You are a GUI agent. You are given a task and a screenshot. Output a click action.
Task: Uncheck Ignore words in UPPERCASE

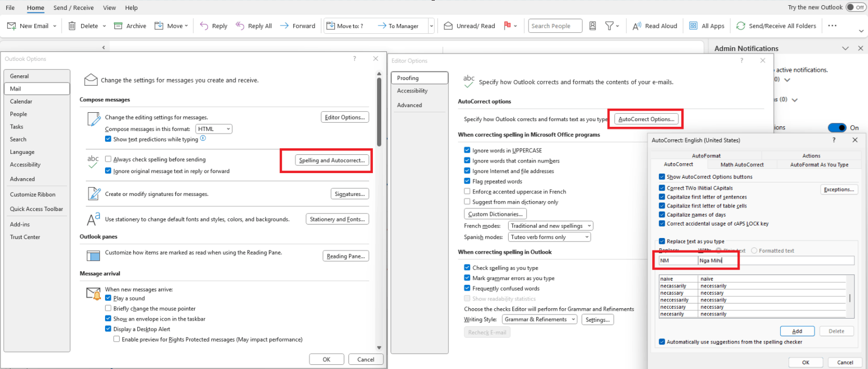click(467, 150)
